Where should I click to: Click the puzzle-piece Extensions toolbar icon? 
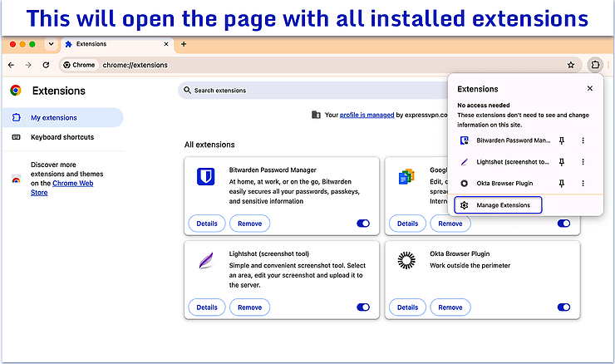(595, 65)
